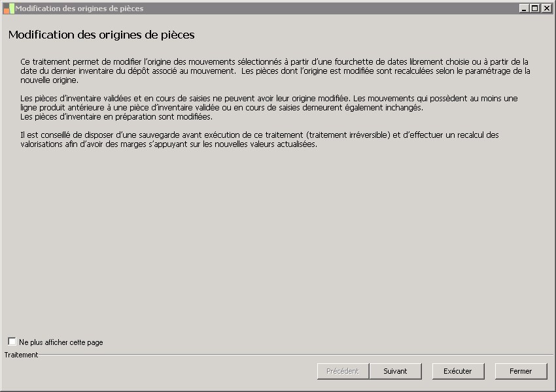This screenshot has width=556, height=392.
Task: Go back with the Précédent button
Action: [x=343, y=371]
